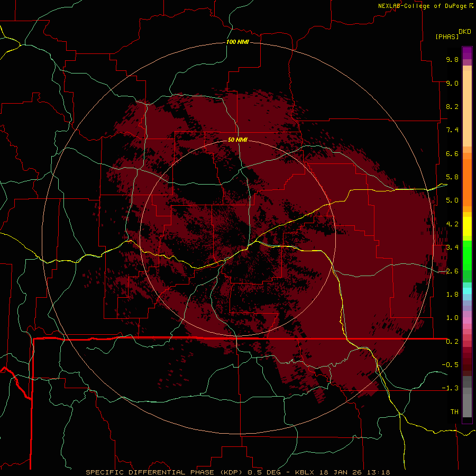476x476 pixels.
Task: Select the 5.0 value on the scale
Action: click(452, 200)
